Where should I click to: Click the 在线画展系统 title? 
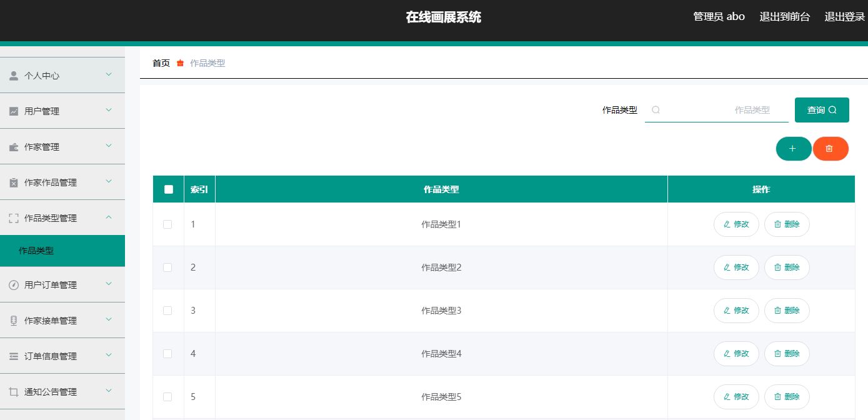pyautogui.click(x=444, y=17)
